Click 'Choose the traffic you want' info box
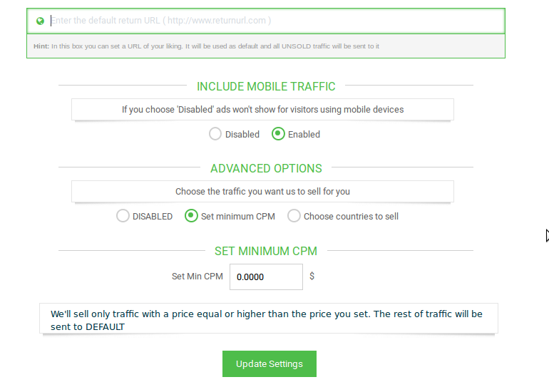 (262, 192)
